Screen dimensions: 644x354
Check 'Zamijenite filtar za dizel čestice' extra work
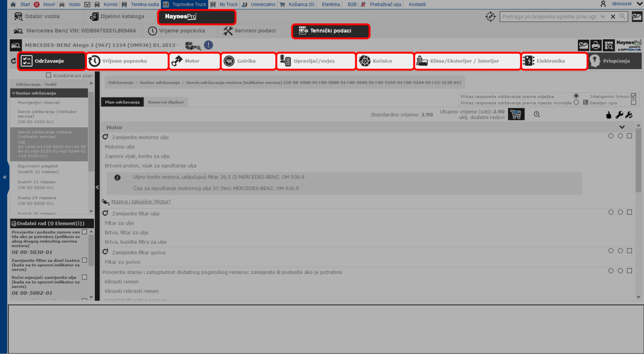84,260
